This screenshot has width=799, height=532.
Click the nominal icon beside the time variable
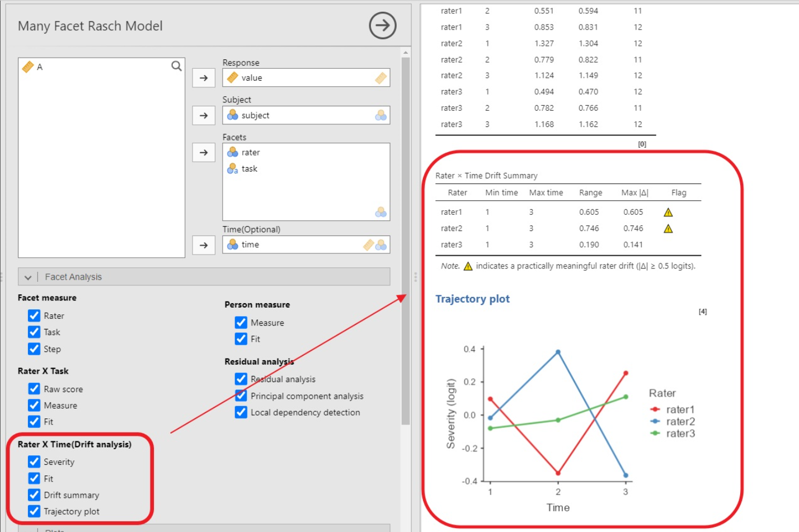click(x=233, y=244)
